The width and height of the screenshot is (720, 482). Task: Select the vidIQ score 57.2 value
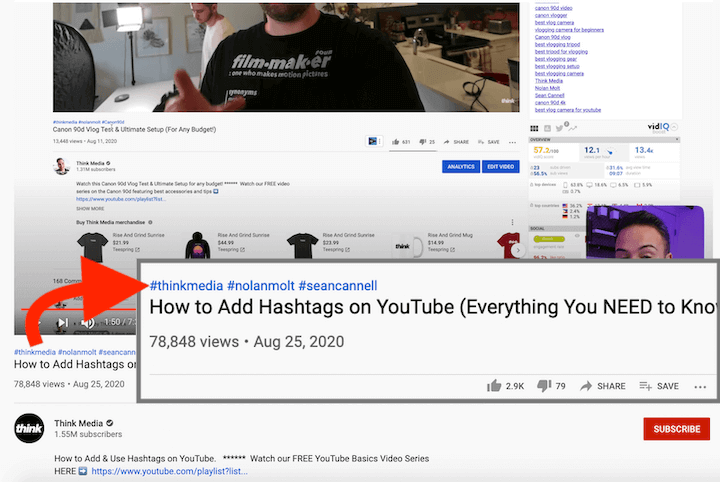point(546,151)
